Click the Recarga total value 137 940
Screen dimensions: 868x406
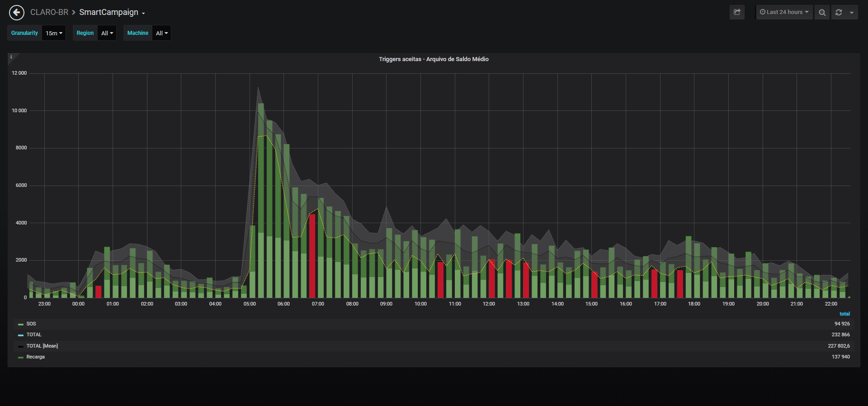click(840, 357)
